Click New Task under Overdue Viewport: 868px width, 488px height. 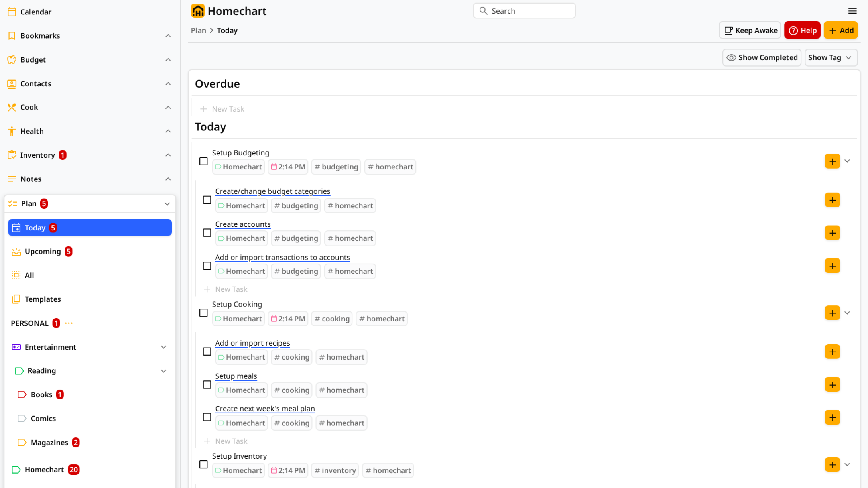[228, 109]
